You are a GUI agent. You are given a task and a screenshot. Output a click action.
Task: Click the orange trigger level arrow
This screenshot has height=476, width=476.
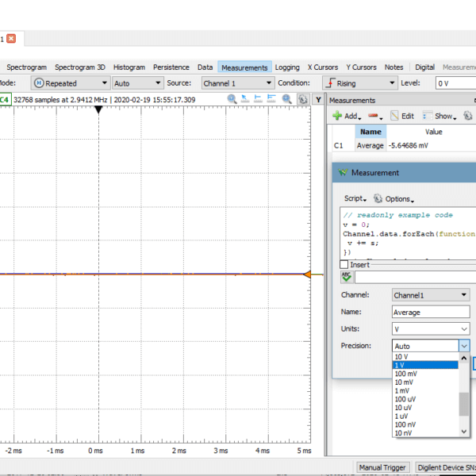coord(307,274)
